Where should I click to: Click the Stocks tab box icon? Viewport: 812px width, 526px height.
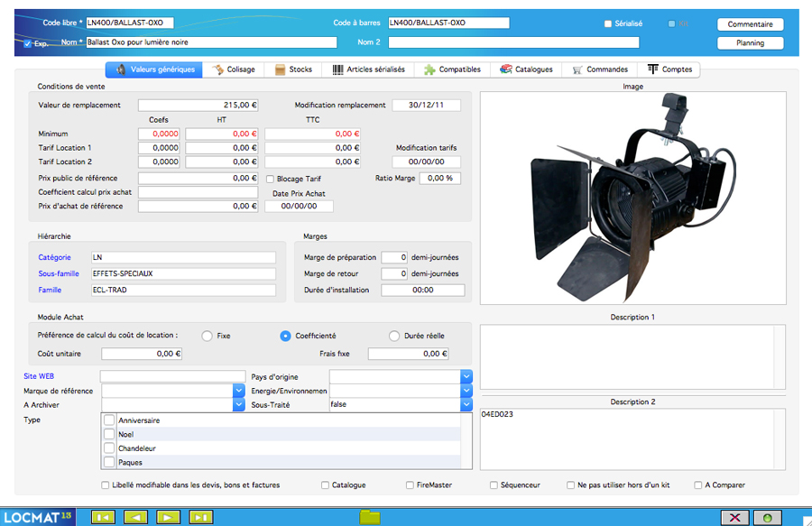click(x=280, y=69)
